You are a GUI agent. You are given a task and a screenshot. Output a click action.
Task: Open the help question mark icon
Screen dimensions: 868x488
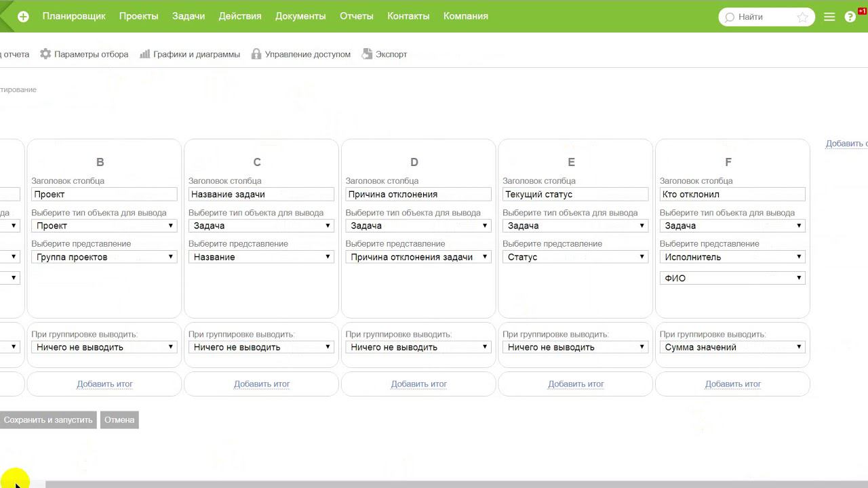coord(850,18)
